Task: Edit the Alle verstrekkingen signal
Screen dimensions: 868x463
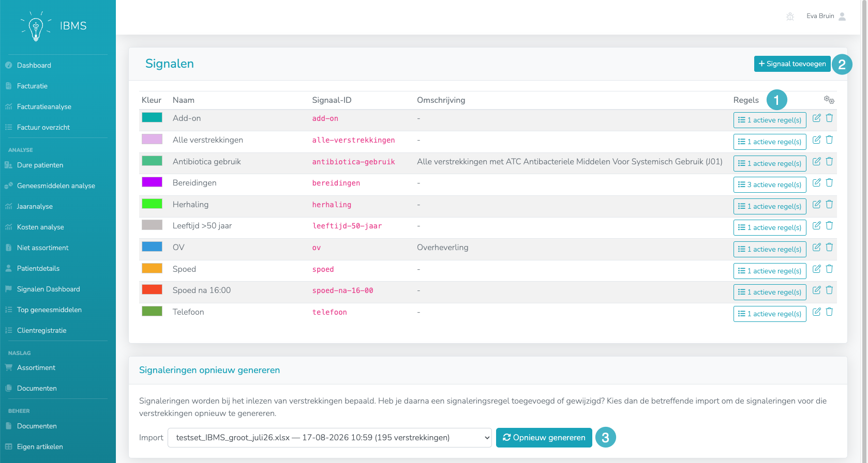Action: [x=817, y=140]
